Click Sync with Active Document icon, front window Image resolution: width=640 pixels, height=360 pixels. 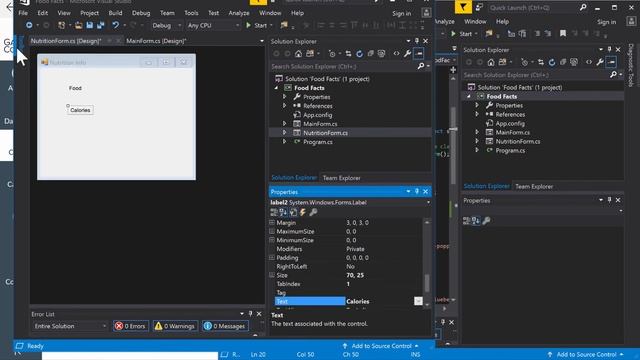348,53
